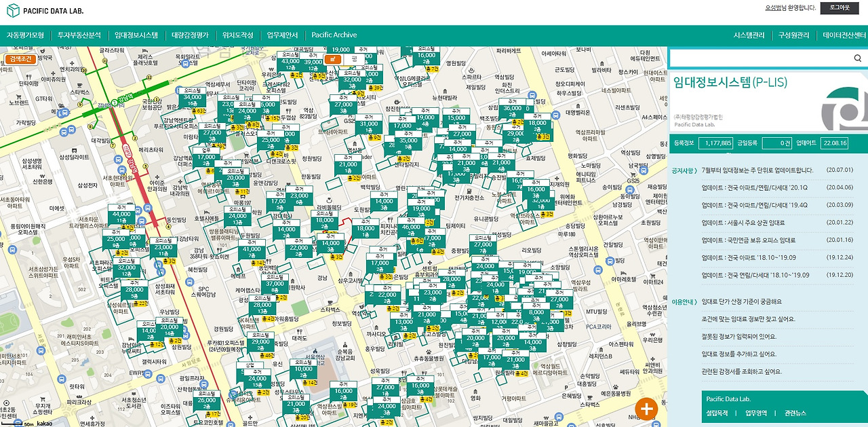This screenshot has height=427, width=868.
Task: Click the 총 17건 count badge
Action: [214, 413]
